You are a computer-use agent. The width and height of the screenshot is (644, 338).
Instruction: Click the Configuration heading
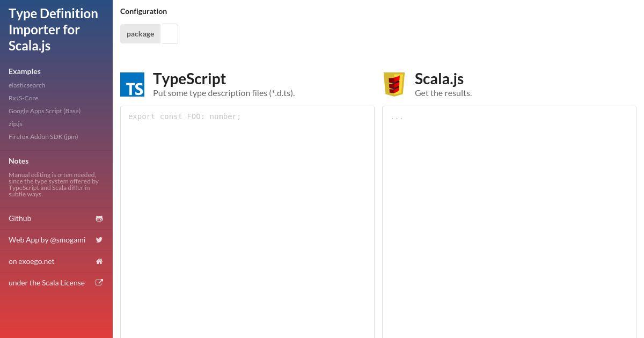point(143,11)
